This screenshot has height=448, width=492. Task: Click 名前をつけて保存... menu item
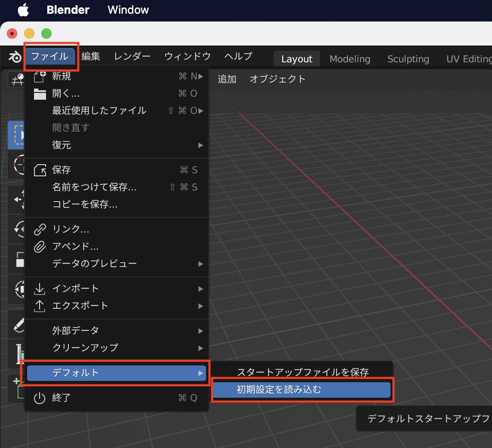tap(94, 187)
